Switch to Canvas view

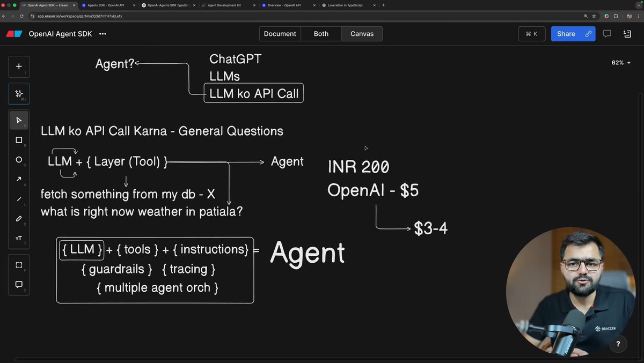click(x=362, y=34)
